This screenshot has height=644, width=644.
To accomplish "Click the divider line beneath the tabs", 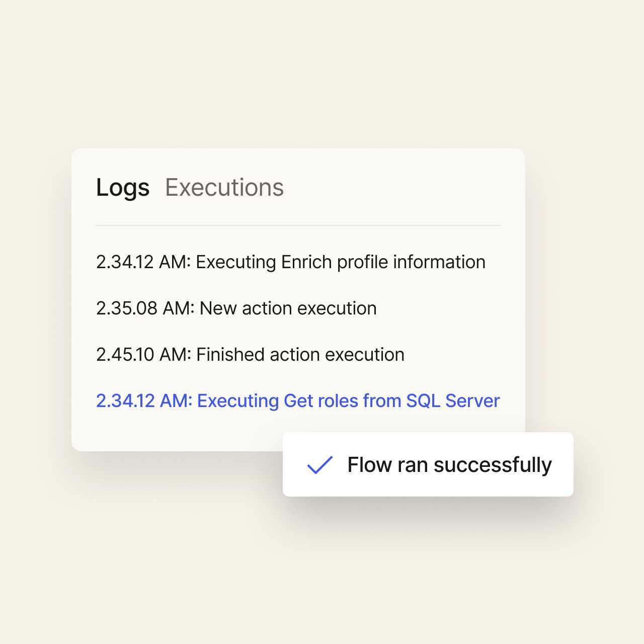I will tap(298, 225).
